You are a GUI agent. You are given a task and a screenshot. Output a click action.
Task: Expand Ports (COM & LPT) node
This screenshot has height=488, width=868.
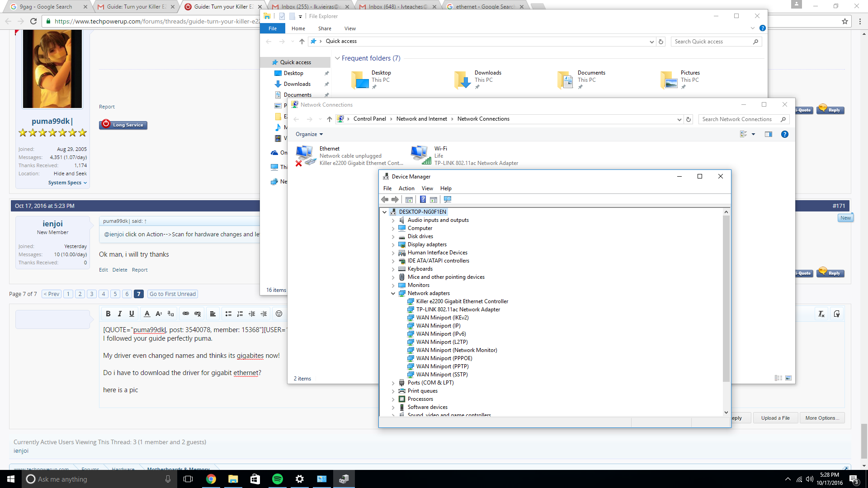point(393,383)
